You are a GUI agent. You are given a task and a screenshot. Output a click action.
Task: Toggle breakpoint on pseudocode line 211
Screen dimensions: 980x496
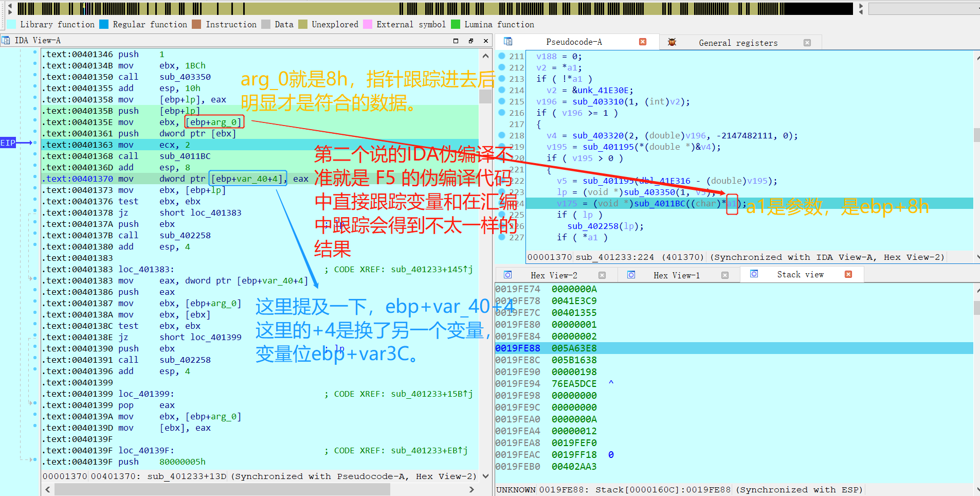pos(502,56)
